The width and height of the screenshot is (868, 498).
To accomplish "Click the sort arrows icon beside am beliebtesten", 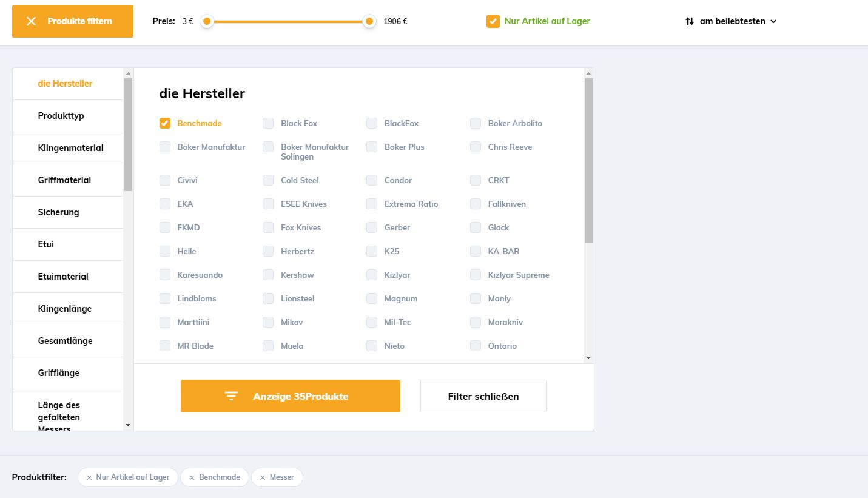I will tap(690, 21).
